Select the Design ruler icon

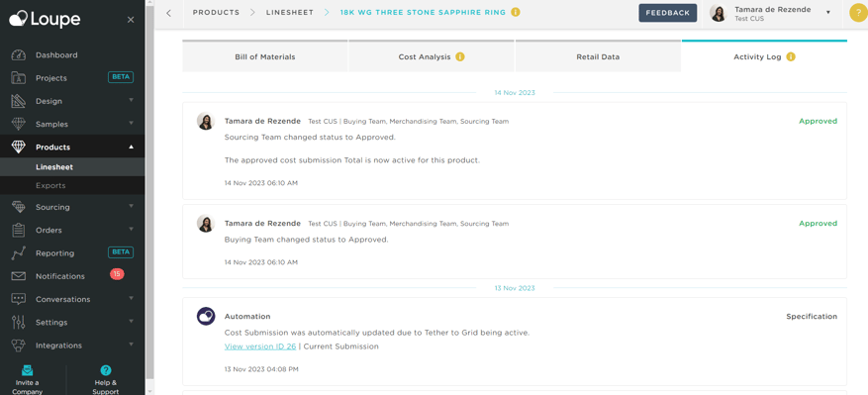(x=18, y=101)
